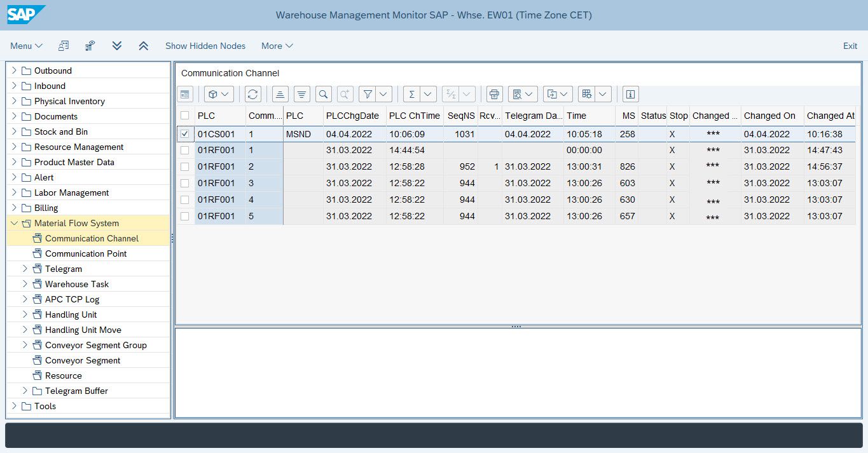Check the 01RF001 channel 4 row

[184, 199]
